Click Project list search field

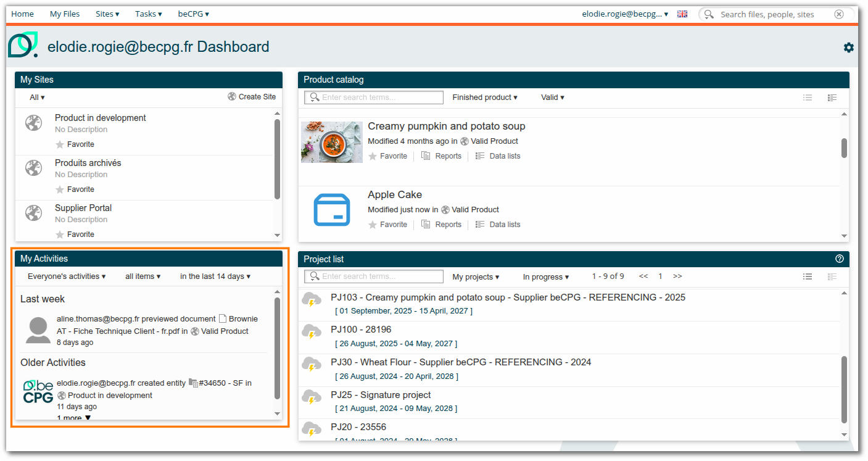(x=374, y=276)
